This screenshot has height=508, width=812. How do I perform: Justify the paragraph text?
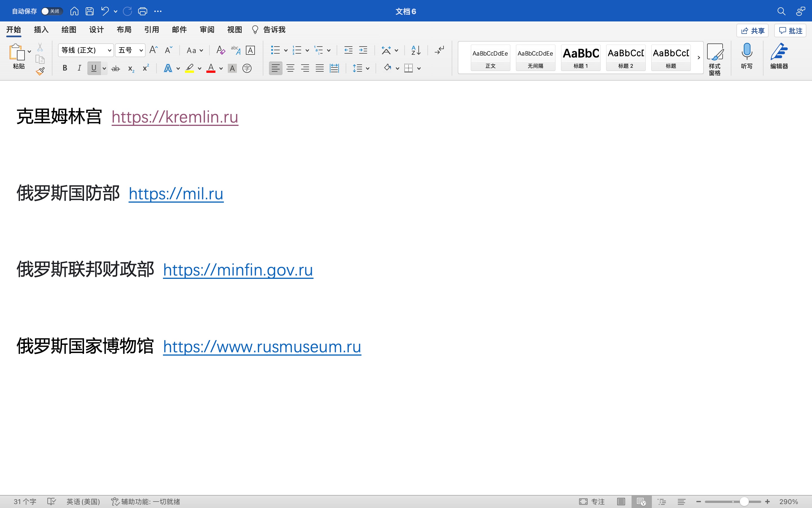(x=319, y=68)
